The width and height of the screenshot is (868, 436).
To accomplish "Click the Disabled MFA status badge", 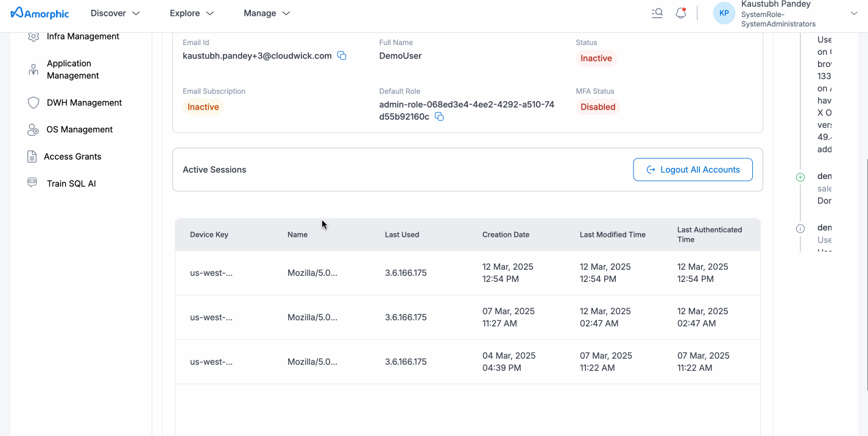I will pyautogui.click(x=598, y=107).
